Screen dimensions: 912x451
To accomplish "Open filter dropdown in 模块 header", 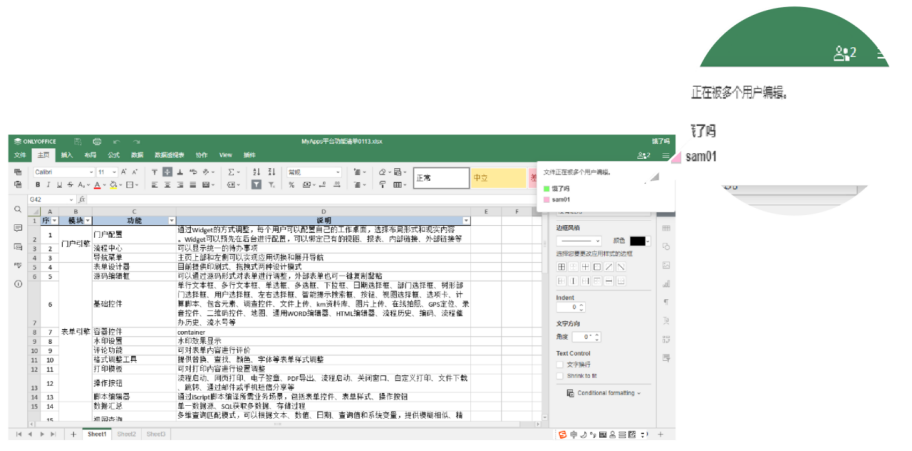I will coord(88,221).
